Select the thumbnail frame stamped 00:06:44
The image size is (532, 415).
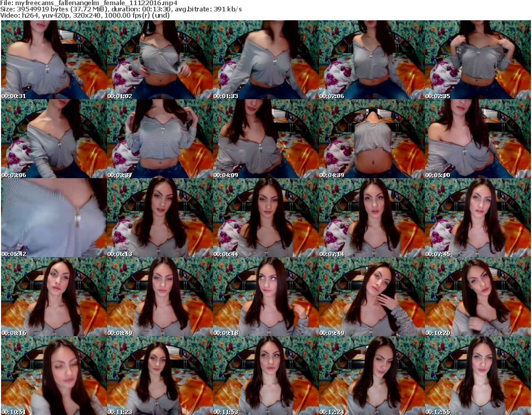coord(265,218)
